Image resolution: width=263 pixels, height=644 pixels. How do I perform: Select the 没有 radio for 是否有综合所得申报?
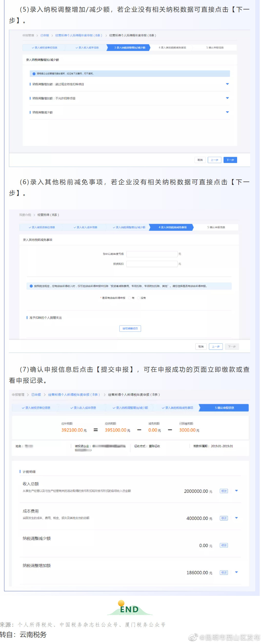[139, 298]
